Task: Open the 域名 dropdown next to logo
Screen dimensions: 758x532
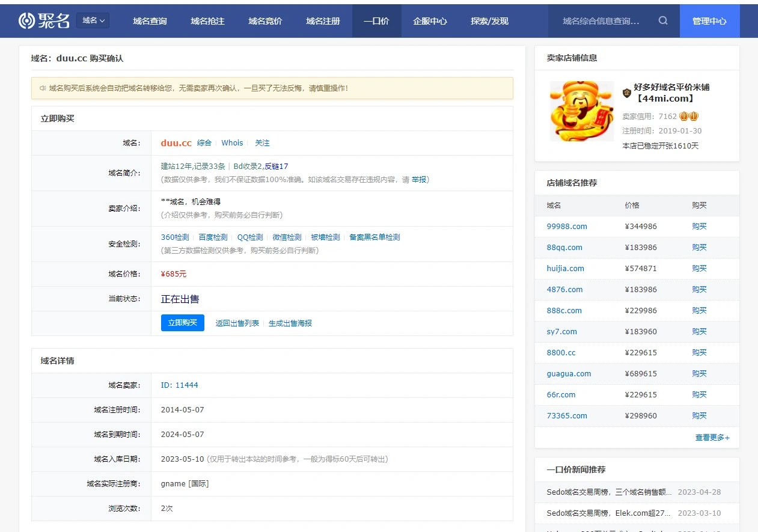Action: tap(93, 20)
